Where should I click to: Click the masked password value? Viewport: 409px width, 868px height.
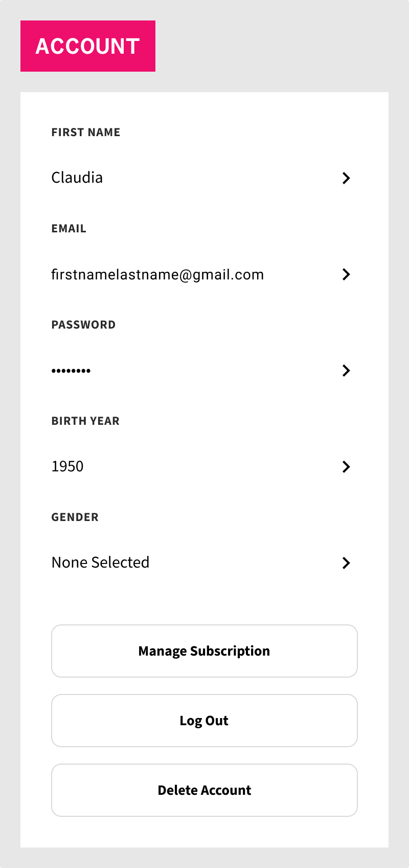71,371
